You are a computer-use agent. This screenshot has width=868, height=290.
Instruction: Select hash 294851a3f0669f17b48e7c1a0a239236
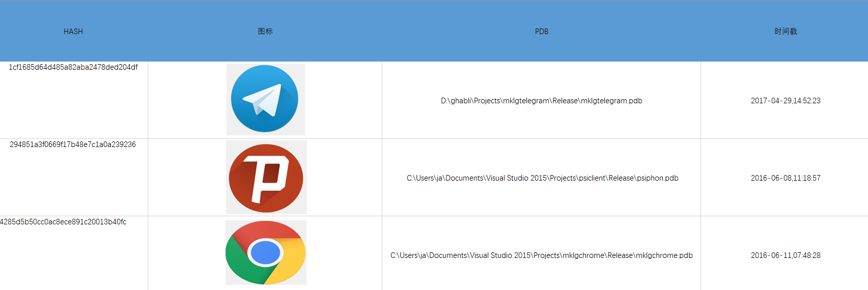[73, 144]
